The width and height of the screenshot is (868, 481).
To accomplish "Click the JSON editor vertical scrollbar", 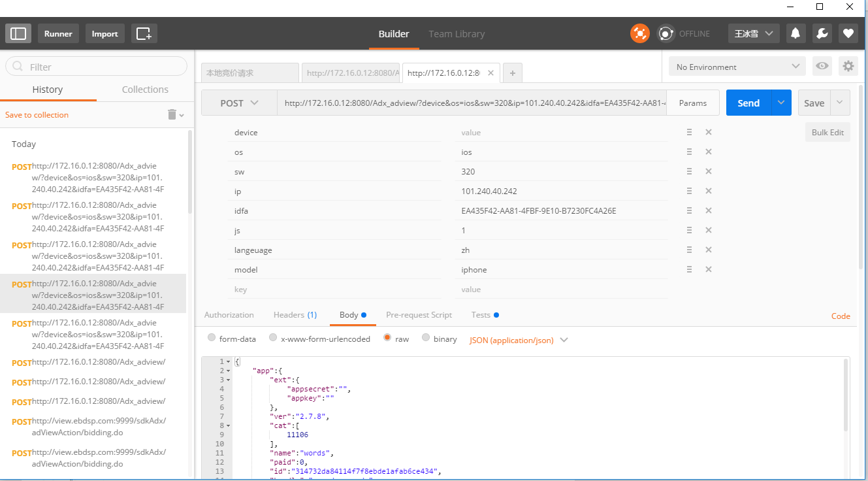I will (846, 395).
